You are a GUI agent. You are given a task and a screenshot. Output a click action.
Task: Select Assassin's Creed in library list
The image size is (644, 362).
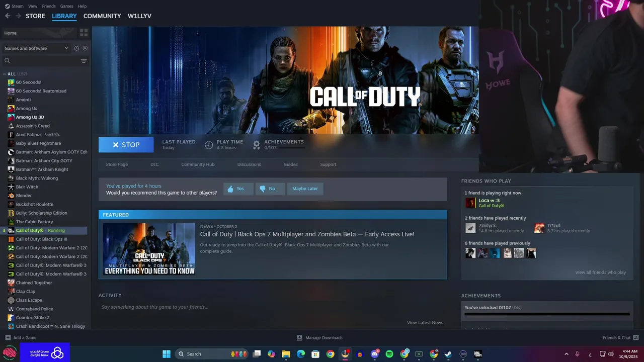[x=33, y=126]
